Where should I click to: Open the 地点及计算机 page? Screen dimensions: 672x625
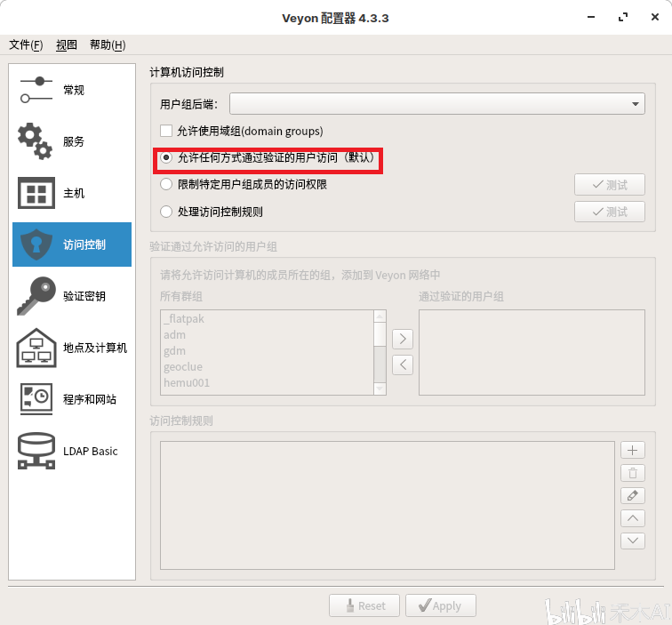coord(72,348)
